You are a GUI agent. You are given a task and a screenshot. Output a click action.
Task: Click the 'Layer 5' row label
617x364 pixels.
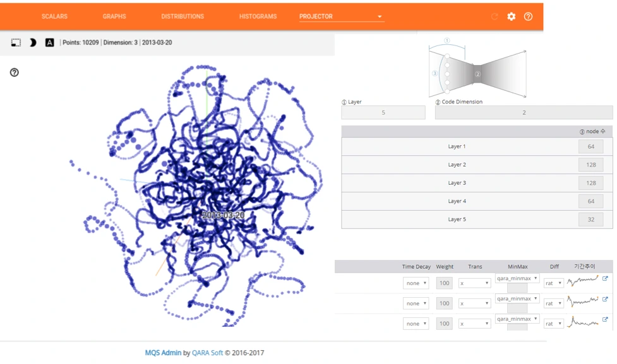pyautogui.click(x=457, y=220)
